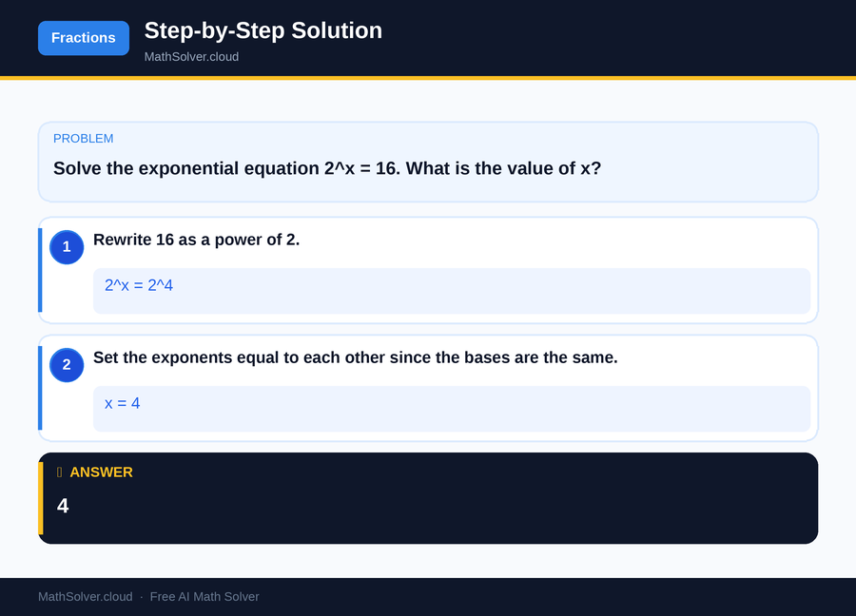The width and height of the screenshot is (856, 616).
Task: Click the step 2 numbered circle icon
Action: pyautogui.click(x=67, y=365)
